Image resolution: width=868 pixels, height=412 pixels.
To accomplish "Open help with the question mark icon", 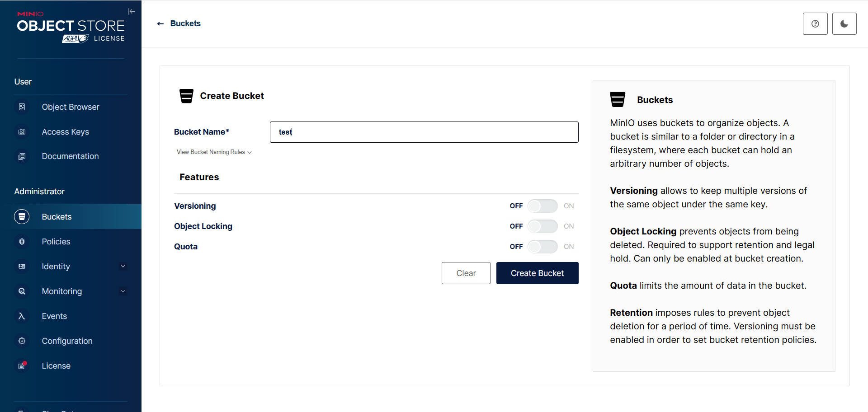I will pyautogui.click(x=815, y=24).
